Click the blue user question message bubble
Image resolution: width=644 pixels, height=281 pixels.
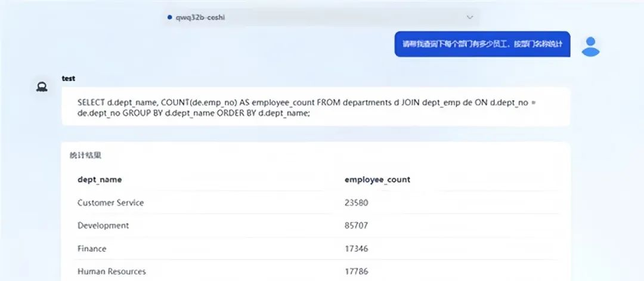click(482, 44)
